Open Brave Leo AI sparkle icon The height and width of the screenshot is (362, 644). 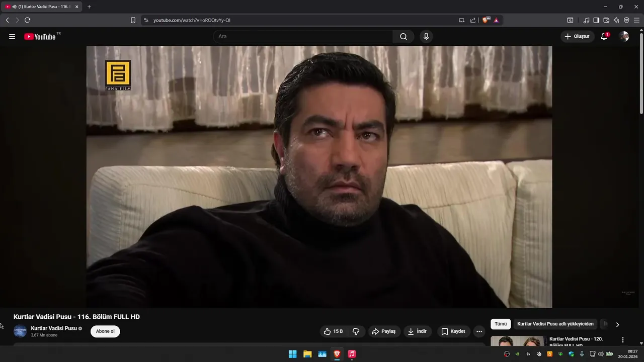[x=616, y=20]
